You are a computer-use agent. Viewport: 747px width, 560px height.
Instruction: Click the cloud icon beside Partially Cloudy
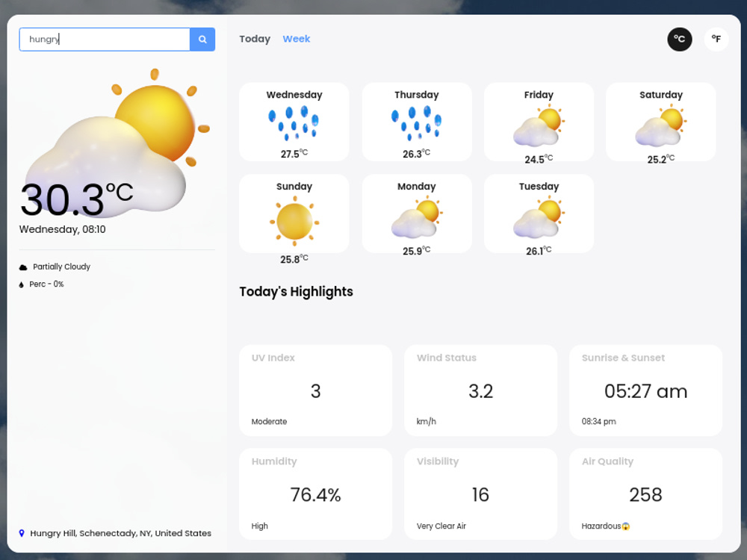[23, 267]
